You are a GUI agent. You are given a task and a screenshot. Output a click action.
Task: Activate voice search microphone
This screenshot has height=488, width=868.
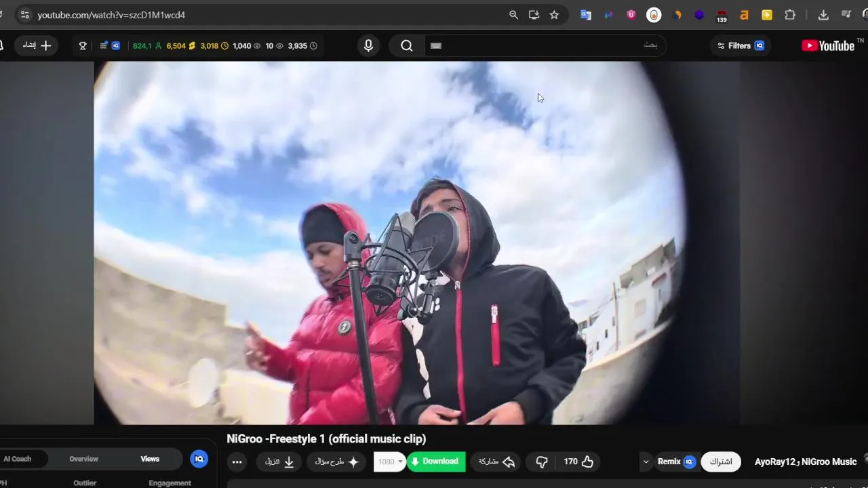(x=368, y=45)
